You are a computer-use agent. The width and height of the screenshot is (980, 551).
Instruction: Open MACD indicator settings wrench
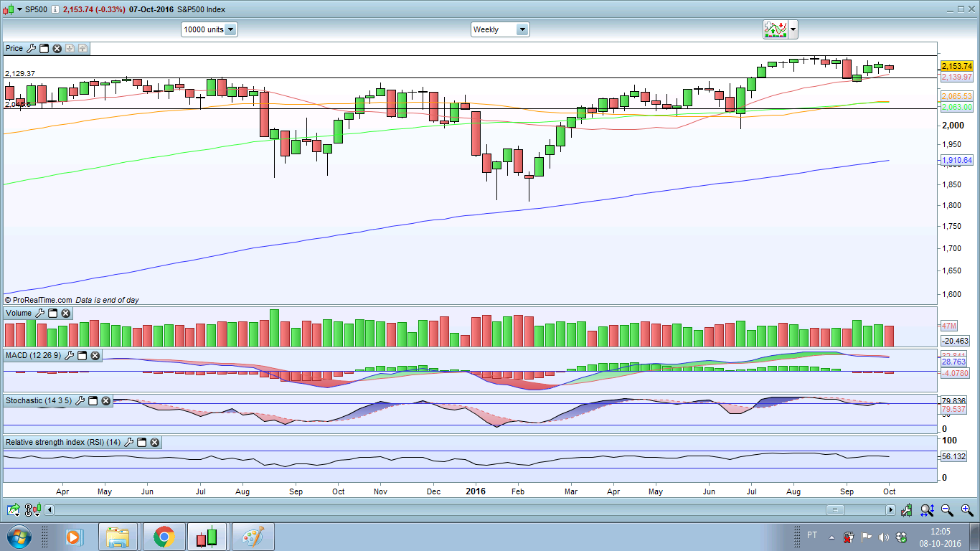(69, 355)
